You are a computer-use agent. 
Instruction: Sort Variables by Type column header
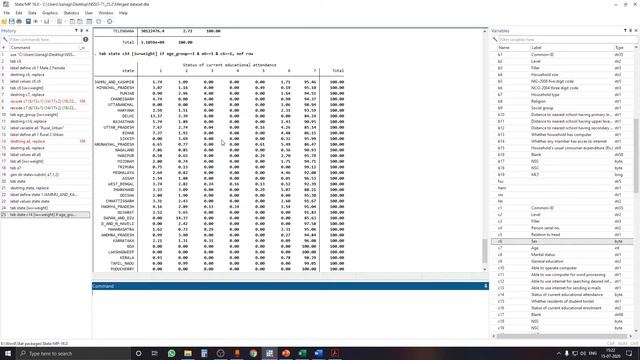tap(623, 48)
